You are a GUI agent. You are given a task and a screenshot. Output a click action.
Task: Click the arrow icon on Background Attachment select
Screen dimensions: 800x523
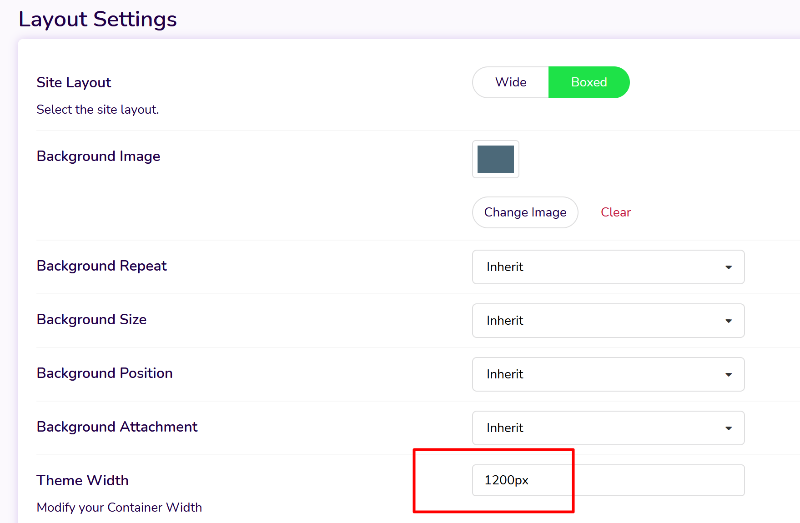[x=728, y=428]
